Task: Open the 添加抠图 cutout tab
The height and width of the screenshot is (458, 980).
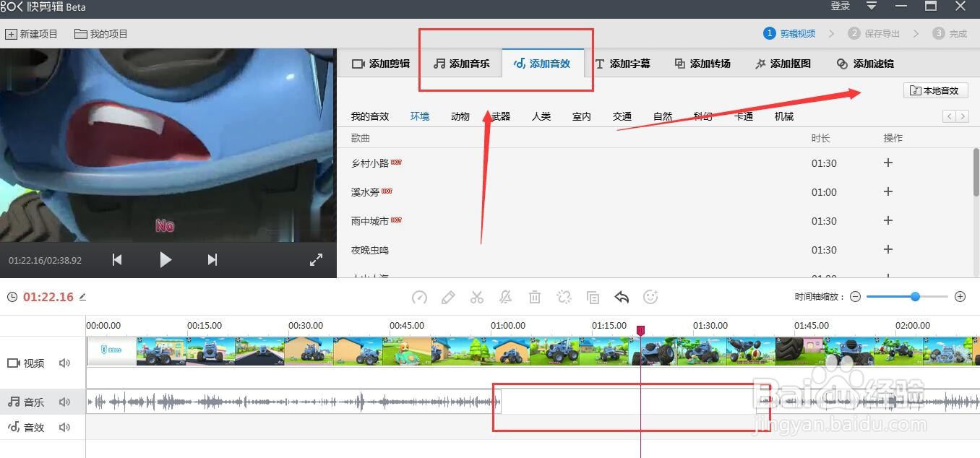Action: click(x=783, y=64)
